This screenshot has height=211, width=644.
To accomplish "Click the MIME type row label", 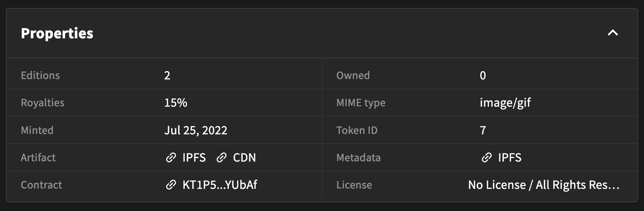I will (x=361, y=103).
